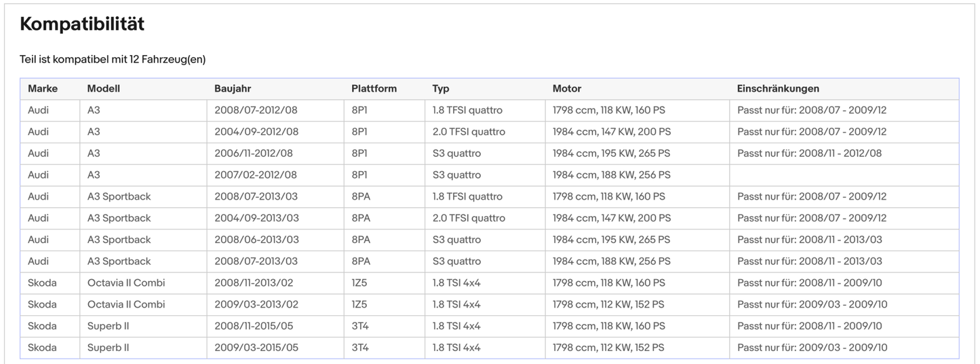Select the Typ column header
This screenshot has width=980, height=364.
[x=441, y=88]
